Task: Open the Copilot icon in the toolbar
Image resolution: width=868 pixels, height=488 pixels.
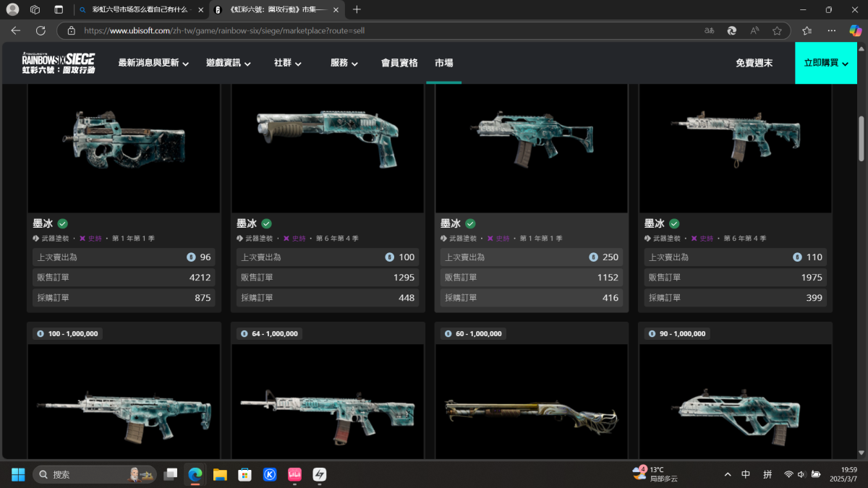Action: [854, 30]
